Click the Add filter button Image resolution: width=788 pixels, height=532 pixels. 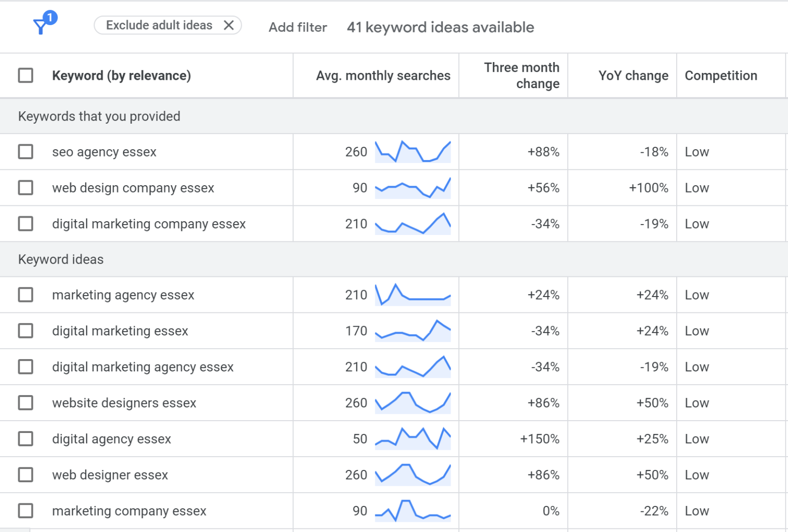[297, 27]
